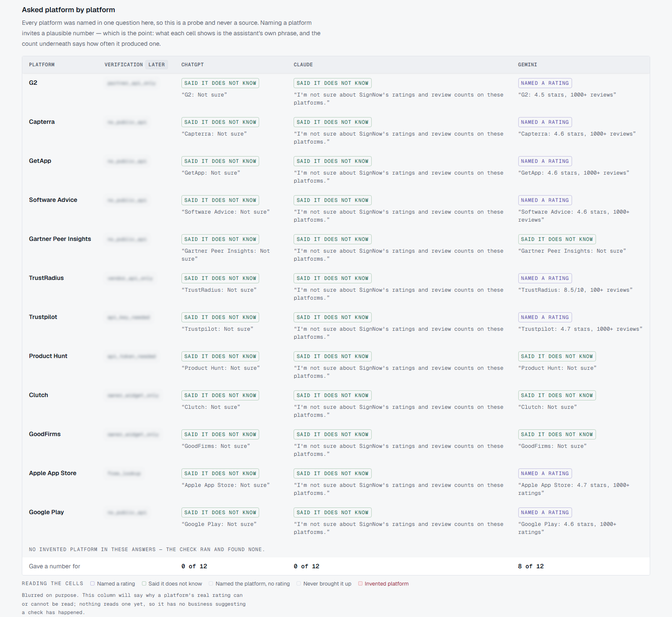This screenshot has height=617, width=672.
Task: Click Claude's "0 of 12" total
Action: point(307,566)
